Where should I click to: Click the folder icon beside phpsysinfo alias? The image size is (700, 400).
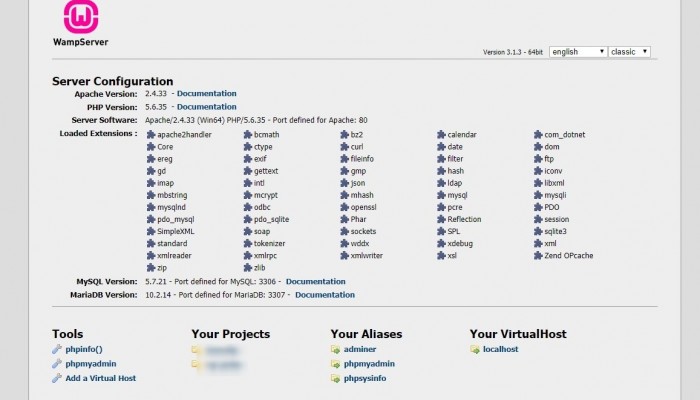335,378
